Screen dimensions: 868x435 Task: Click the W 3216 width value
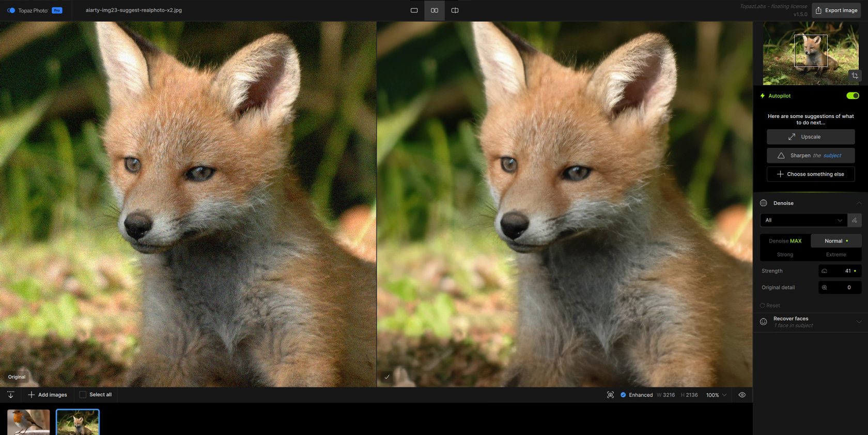click(666, 395)
